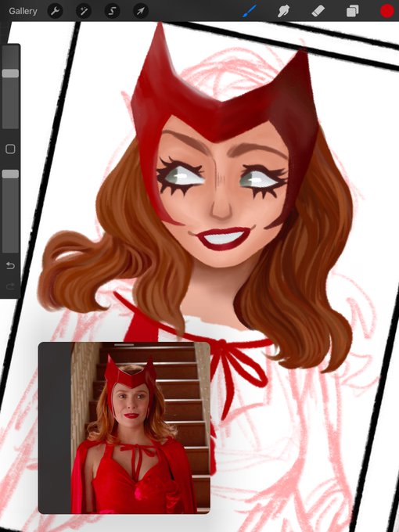
Task: Activate the Transform arrow tool
Action: (x=141, y=11)
